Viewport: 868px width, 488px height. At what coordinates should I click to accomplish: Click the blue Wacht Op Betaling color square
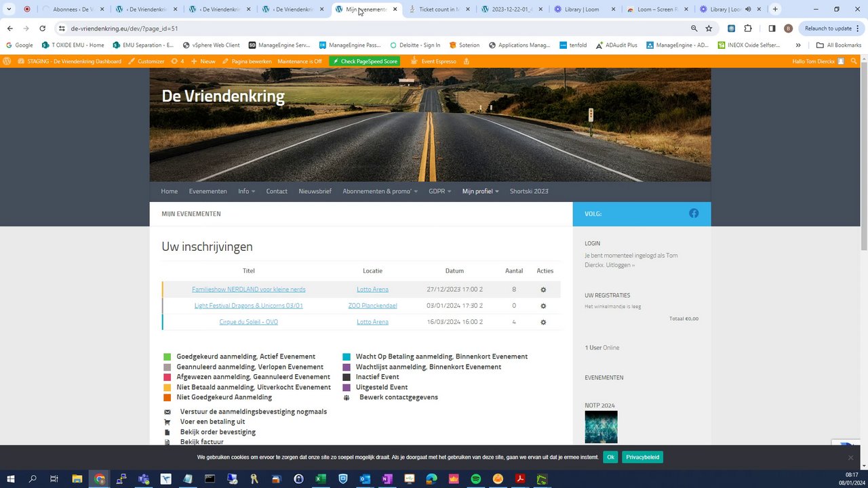pyautogui.click(x=347, y=357)
